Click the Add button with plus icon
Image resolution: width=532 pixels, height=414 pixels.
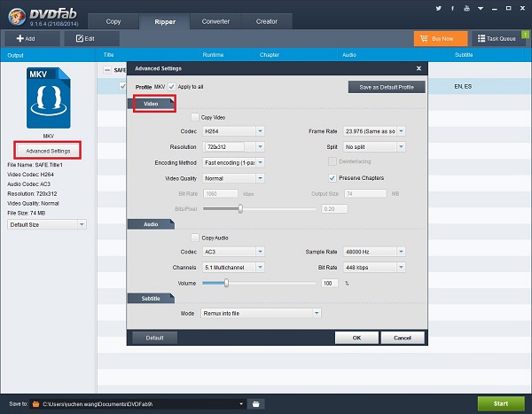32,38
